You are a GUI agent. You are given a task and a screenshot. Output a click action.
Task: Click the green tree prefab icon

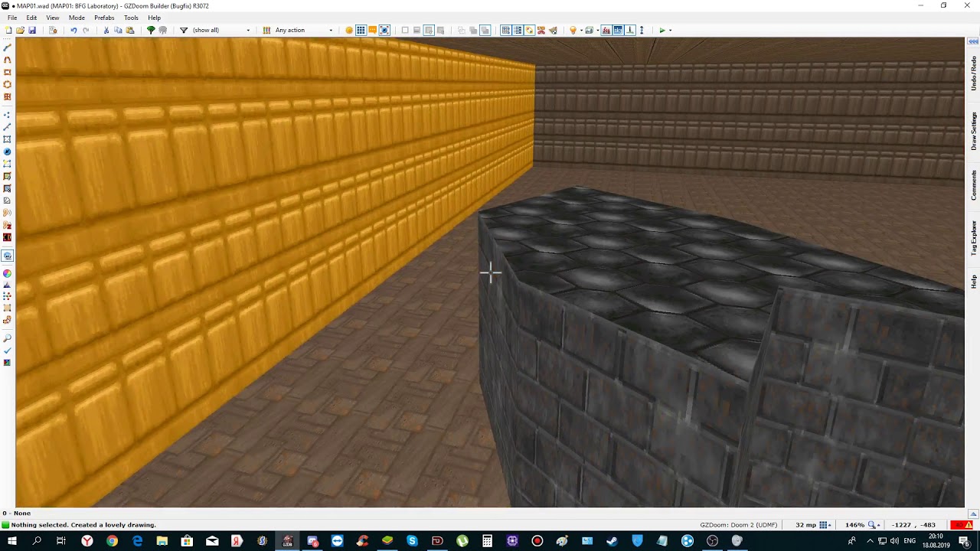151,30
